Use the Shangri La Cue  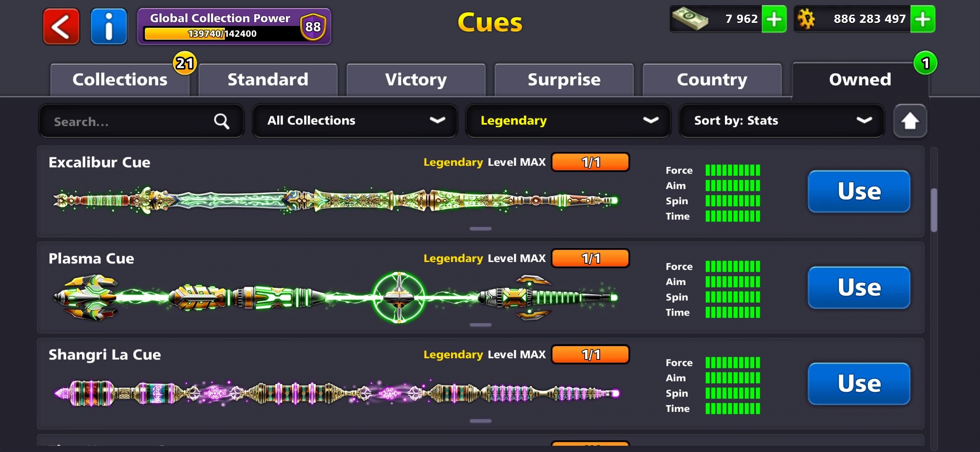pyautogui.click(x=859, y=384)
